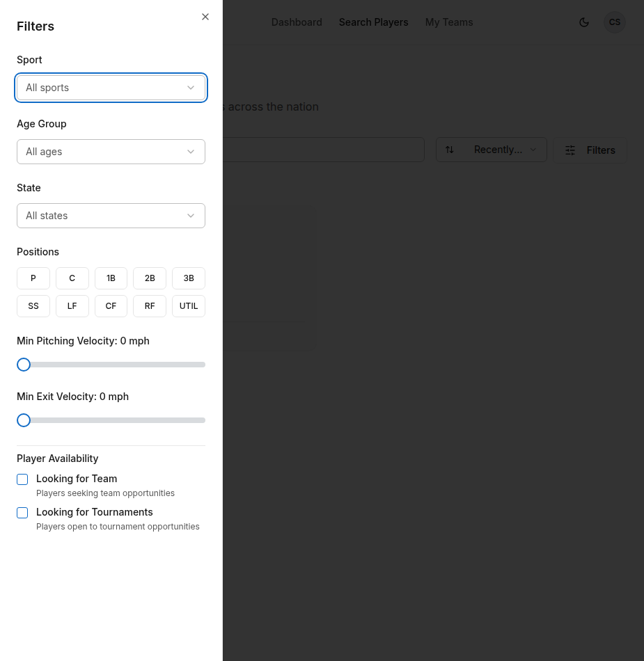Screen dimensions: 644x661
Task: Click the Min Pitching Velocity slider handle
Action: coord(23,364)
